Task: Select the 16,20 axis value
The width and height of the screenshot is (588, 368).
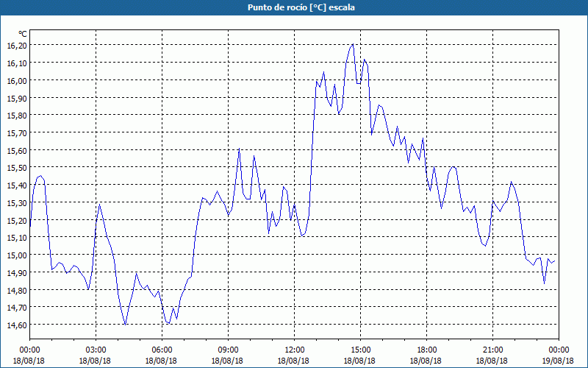Action: tap(17, 46)
